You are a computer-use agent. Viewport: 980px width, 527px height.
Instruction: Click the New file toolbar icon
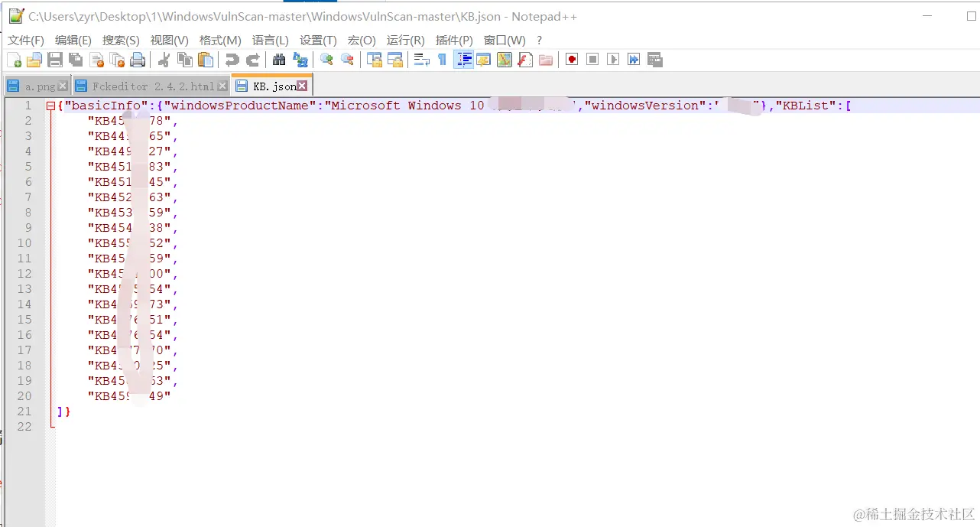click(14, 60)
